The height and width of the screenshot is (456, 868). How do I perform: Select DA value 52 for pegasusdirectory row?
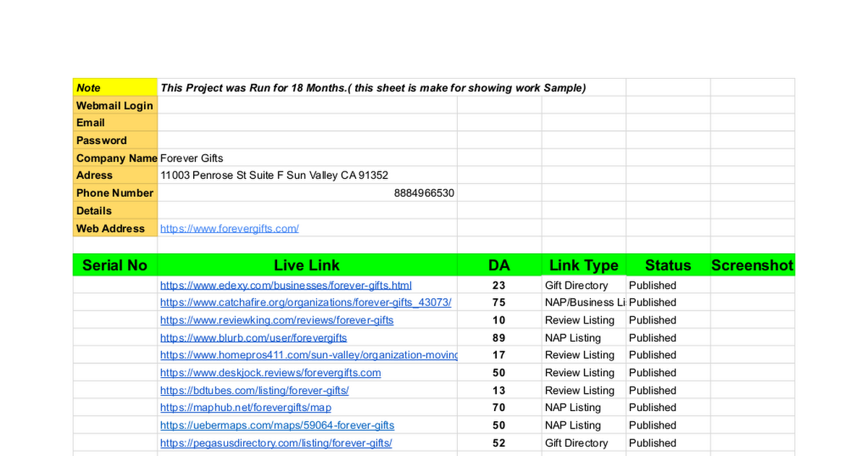pyautogui.click(x=499, y=443)
